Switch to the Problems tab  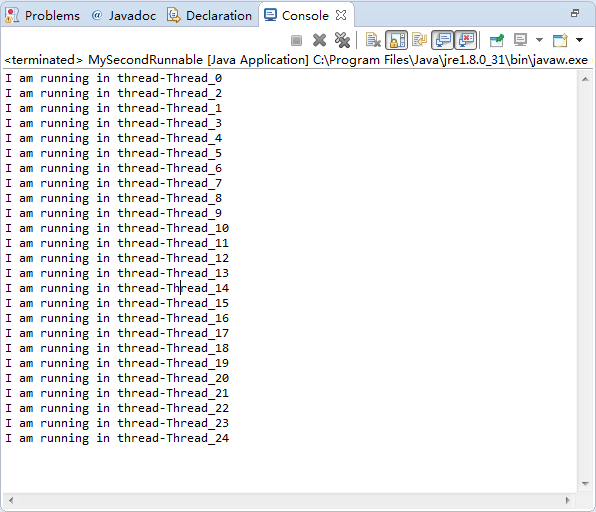(x=52, y=16)
